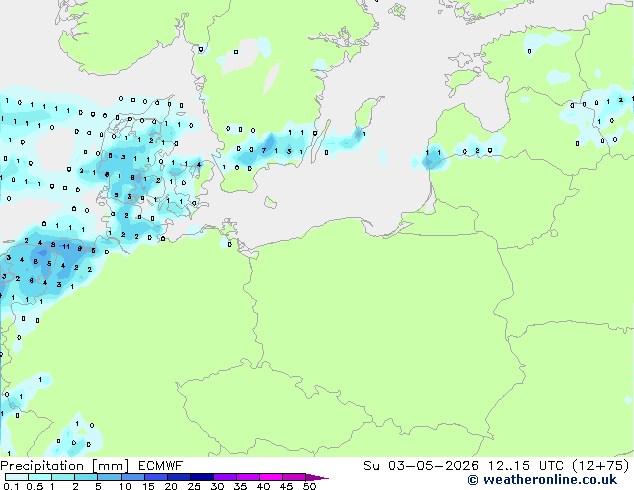Click the 20–25 mm legend color swatch

click(179, 477)
